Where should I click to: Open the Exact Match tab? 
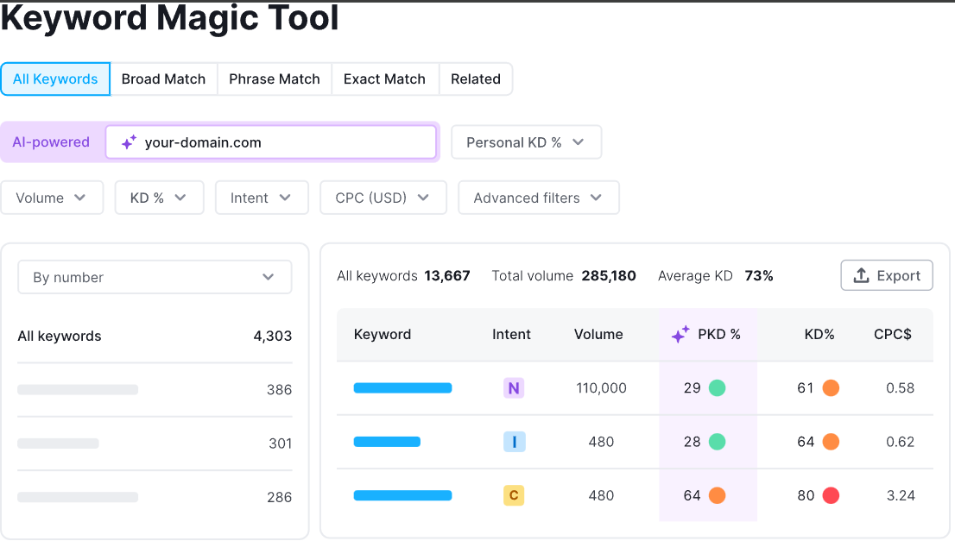(384, 79)
